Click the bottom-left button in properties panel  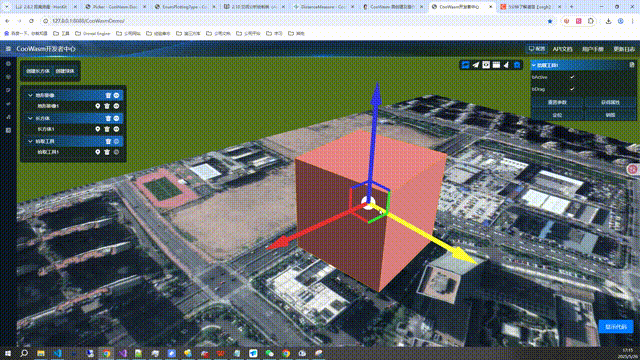tap(557, 115)
